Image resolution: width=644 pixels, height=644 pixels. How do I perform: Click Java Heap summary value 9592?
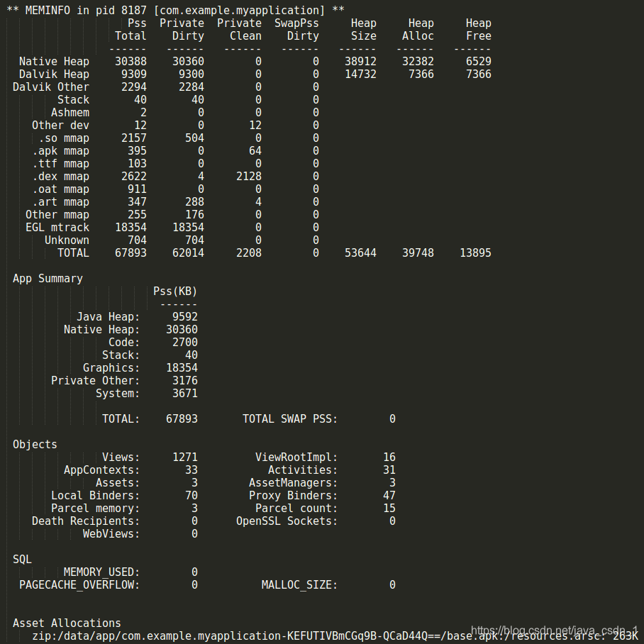click(x=185, y=317)
